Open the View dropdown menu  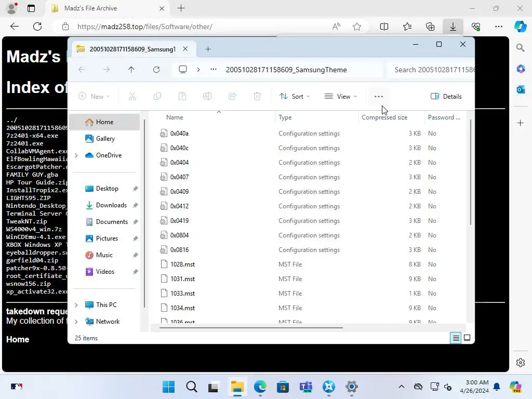[x=341, y=96]
